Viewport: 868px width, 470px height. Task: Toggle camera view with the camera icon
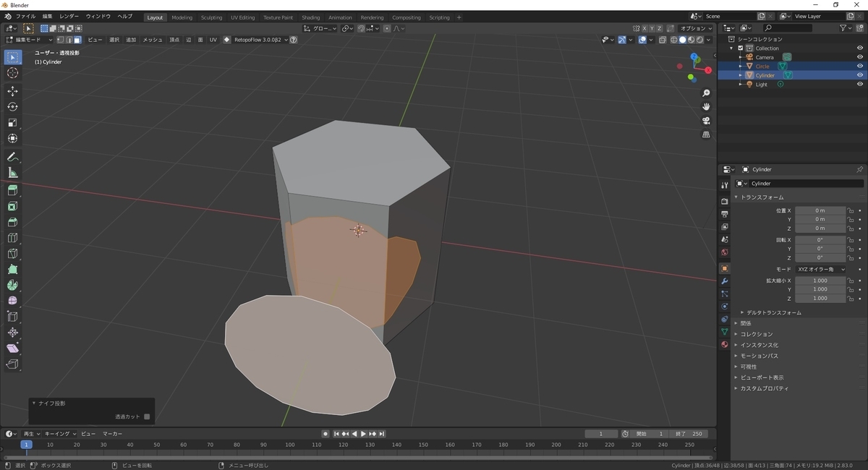coord(707,121)
